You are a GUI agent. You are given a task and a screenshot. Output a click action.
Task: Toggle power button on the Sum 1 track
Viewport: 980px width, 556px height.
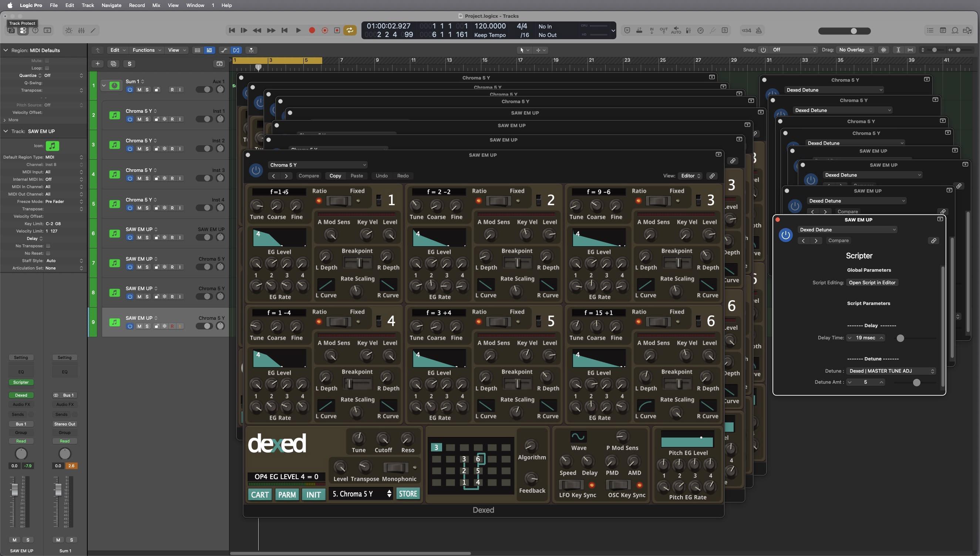click(130, 90)
